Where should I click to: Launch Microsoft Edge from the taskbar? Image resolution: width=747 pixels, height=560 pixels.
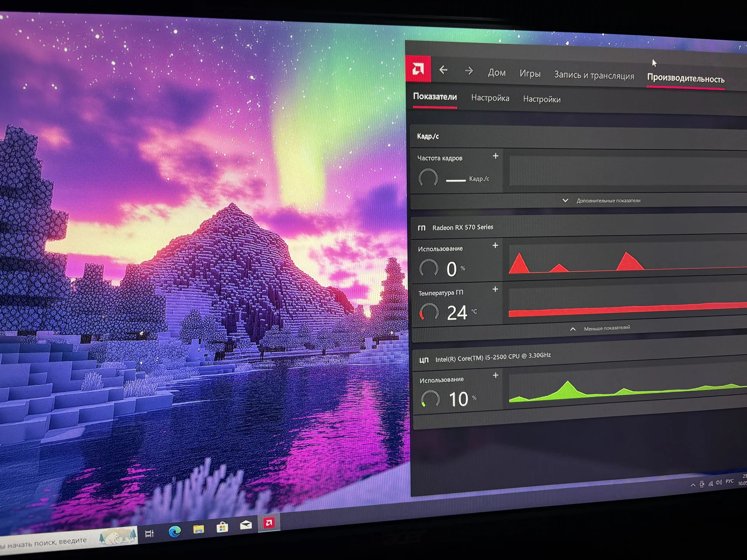tap(175, 531)
